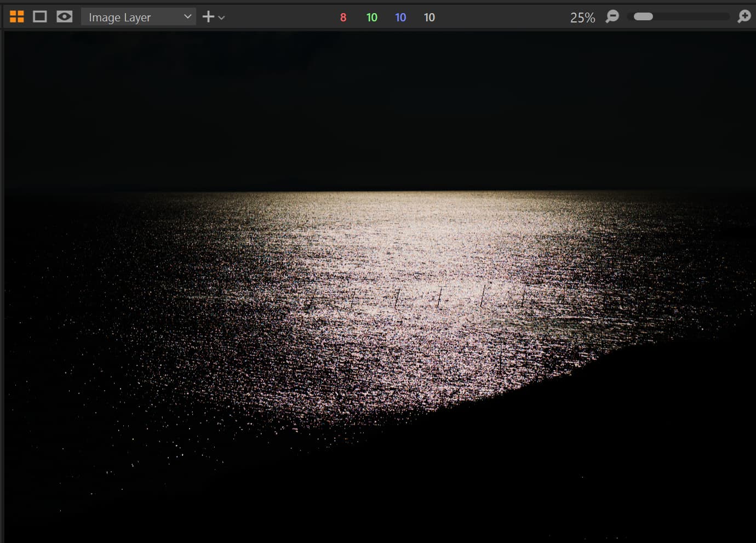The image size is (756, 543).
Task: Click the green channel readout value
Action: (371, 18)
